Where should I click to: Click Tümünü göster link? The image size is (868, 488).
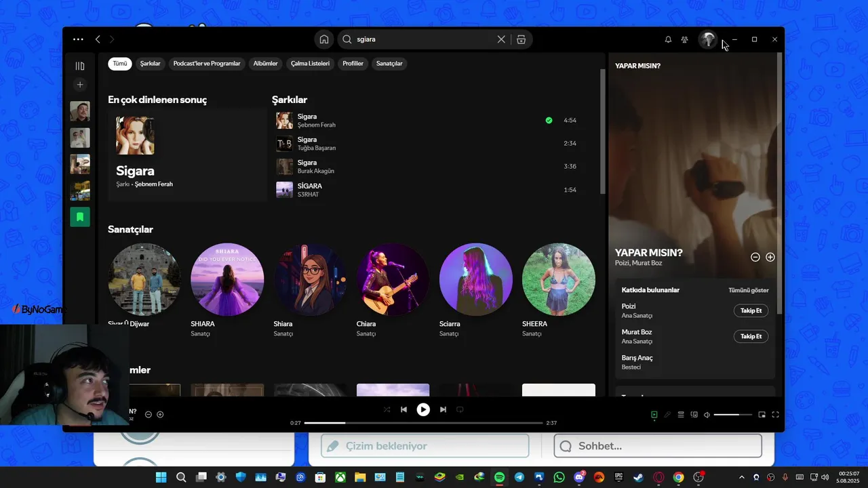click(749, 290)
